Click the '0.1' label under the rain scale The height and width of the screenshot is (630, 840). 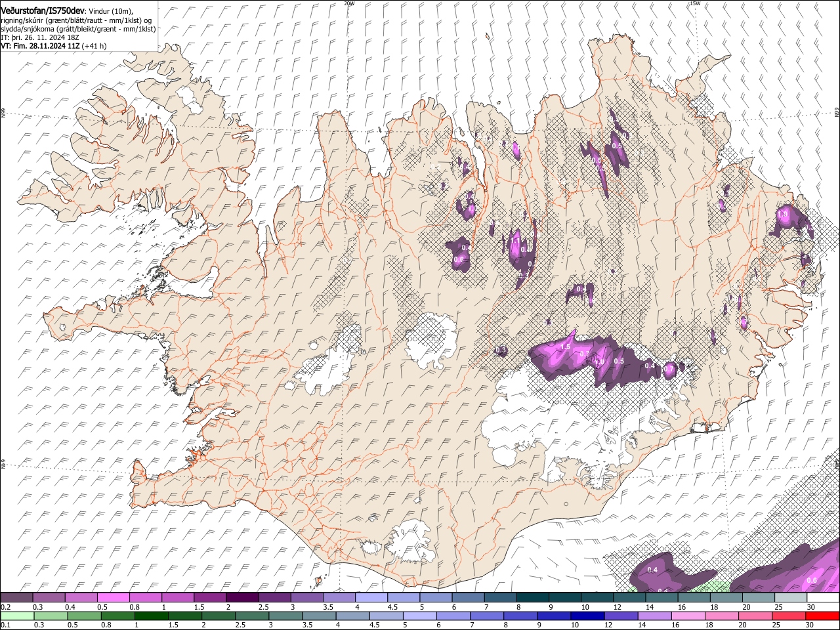tap(5, 625)
